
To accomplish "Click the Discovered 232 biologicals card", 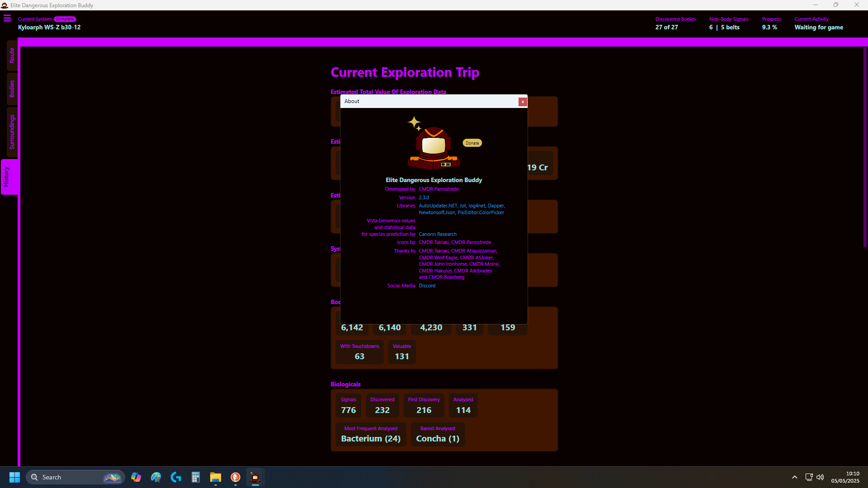I will click(382, 405).
